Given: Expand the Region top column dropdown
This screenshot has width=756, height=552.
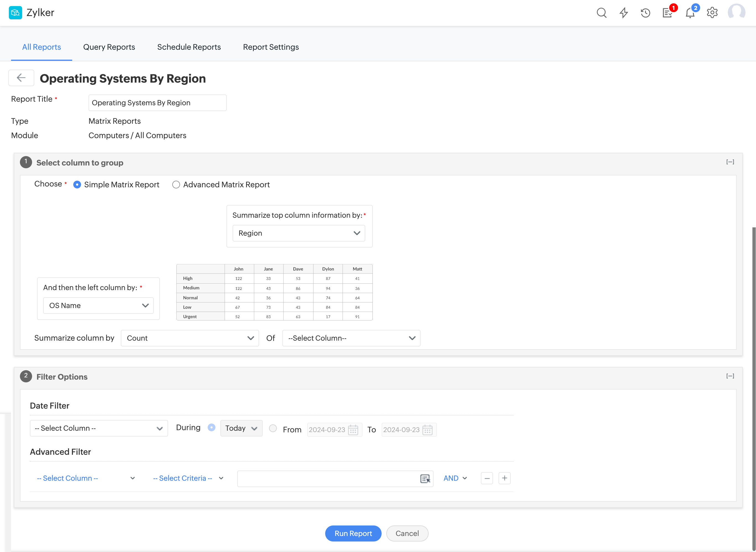Looking at the screenshot, I should (x=299, y=233).
